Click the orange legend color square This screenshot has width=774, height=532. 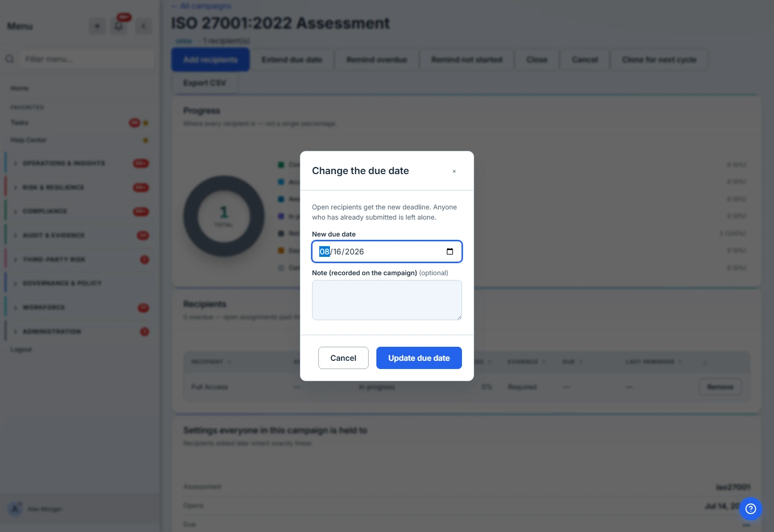coord(281,251)
